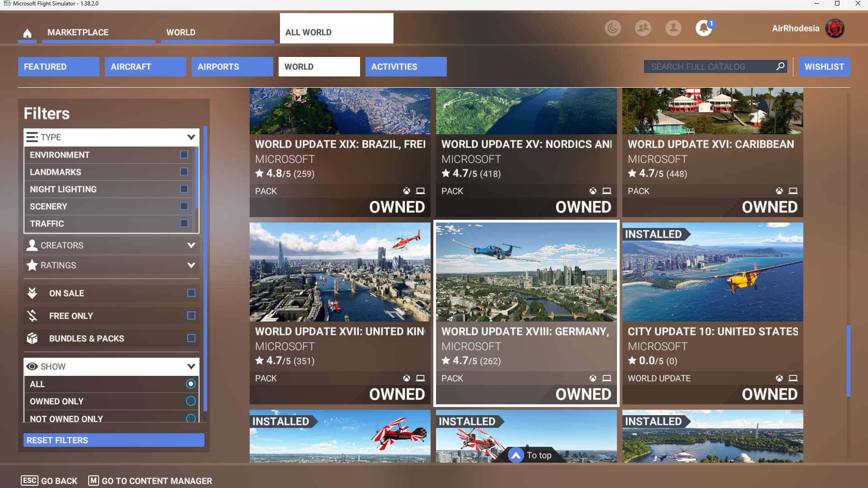Enable the Scenery type filter
868x488 pixels.
click(x=184, y=206)
